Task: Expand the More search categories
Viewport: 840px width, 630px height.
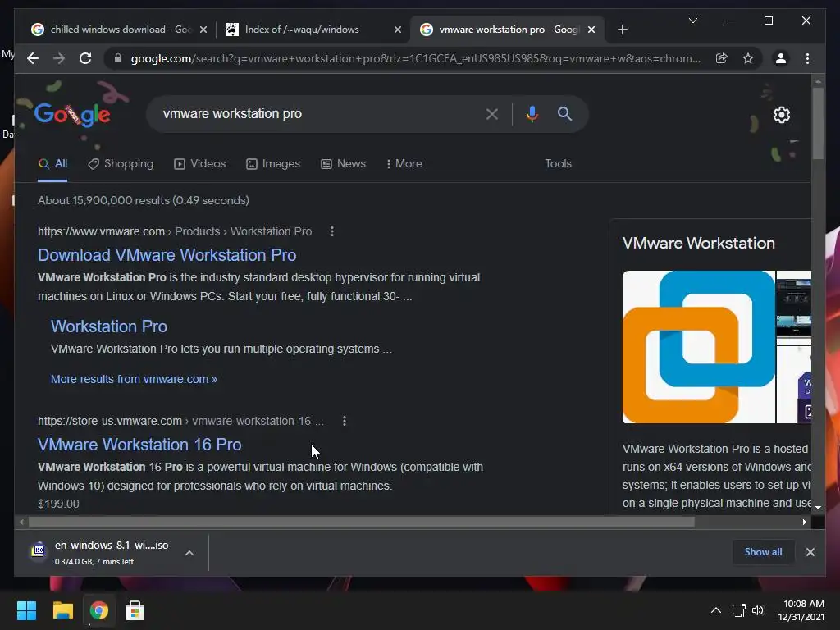Action: click(x=404, y=164)
